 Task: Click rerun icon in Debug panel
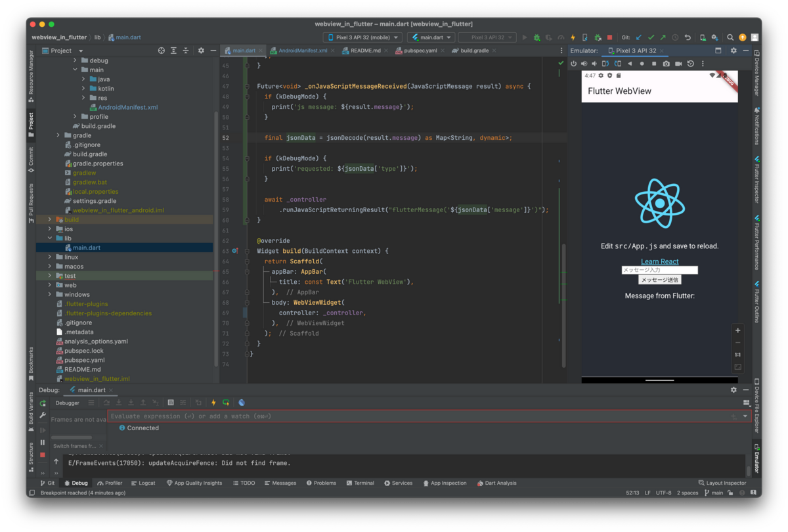pos(43,403)
